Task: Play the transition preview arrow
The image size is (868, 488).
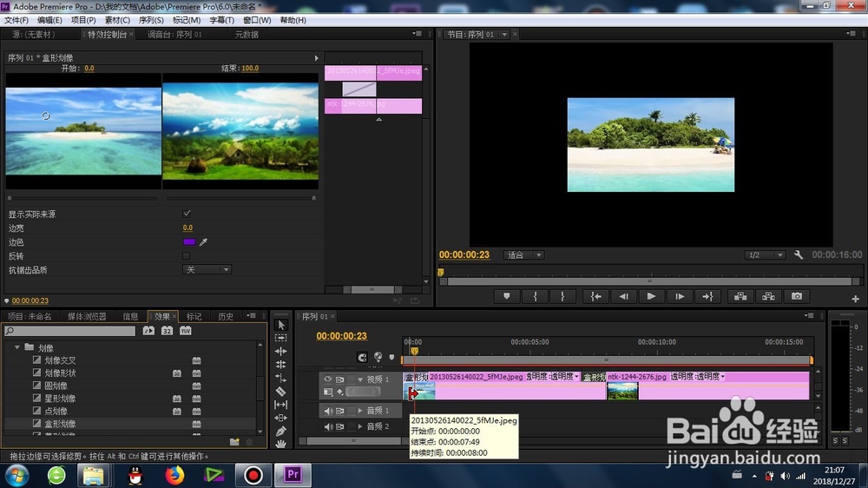Action: 316,57
